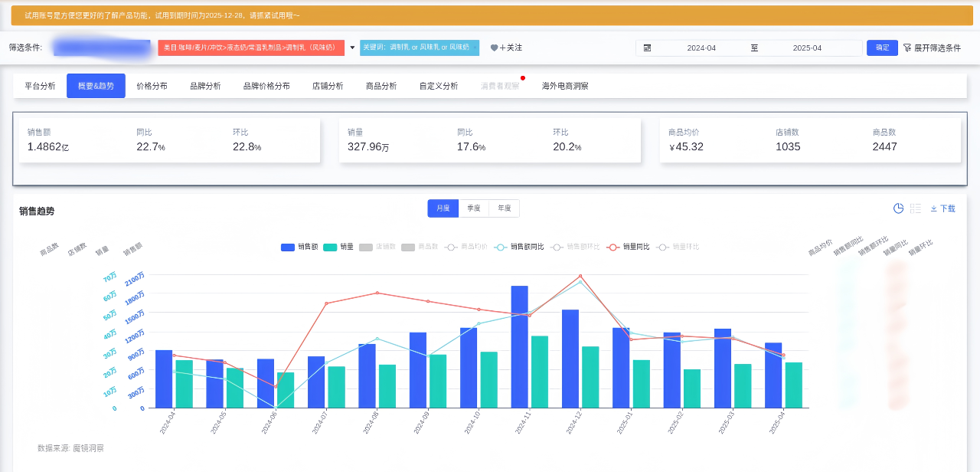Screen dimensions: 980x472
Task: Click the 销量 环比 value 20.2%
Action: pos(567,146)
